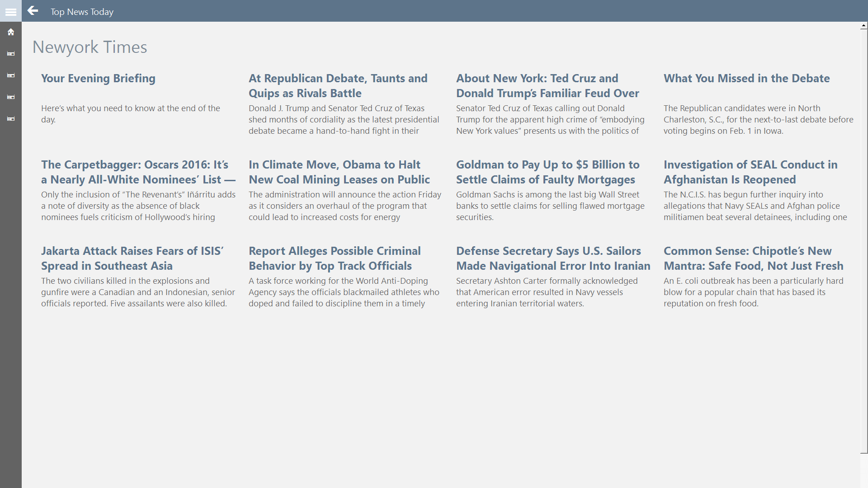This screenshot has width=868, height=488.
Task: Read the Top Track Officials report story
Action: pyautogui.click(x=335, y=258)
